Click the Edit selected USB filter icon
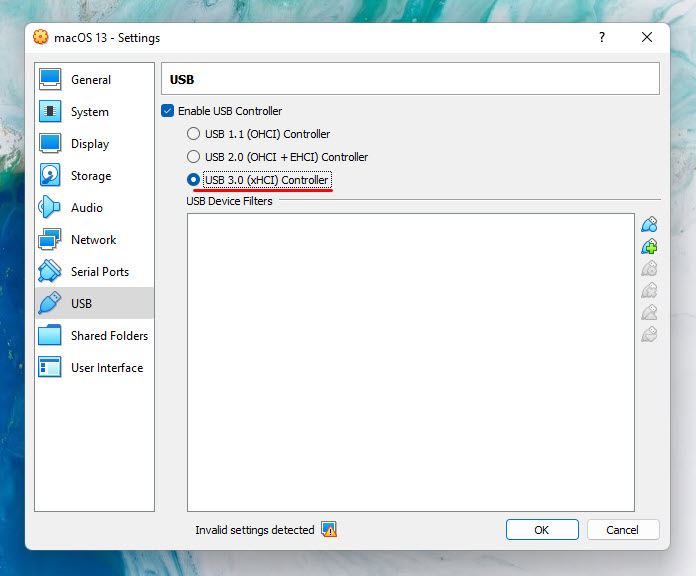Viewport: 696px width, 576px height. [x=649, y=268]
